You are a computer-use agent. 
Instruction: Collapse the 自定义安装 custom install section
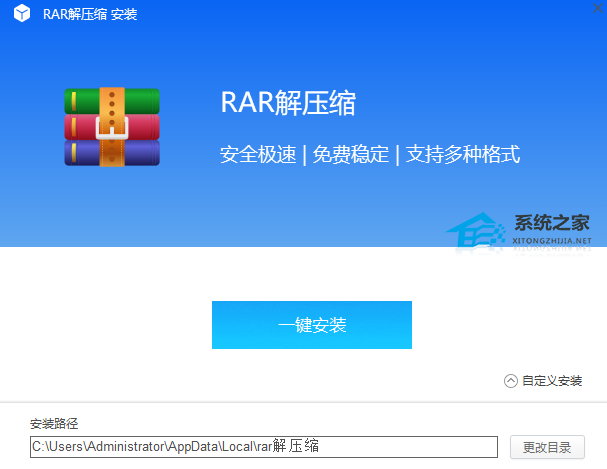pyautogui.click(x=543, y=381)
